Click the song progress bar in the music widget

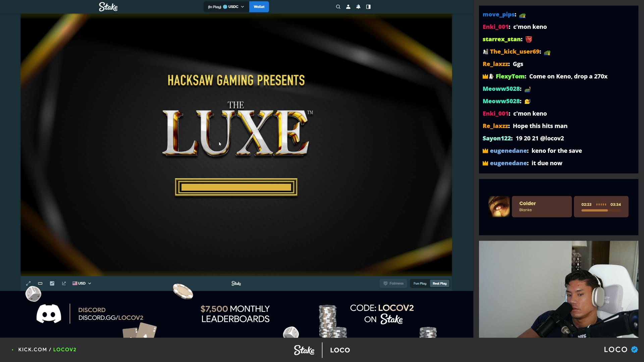(x=601, y=210)
